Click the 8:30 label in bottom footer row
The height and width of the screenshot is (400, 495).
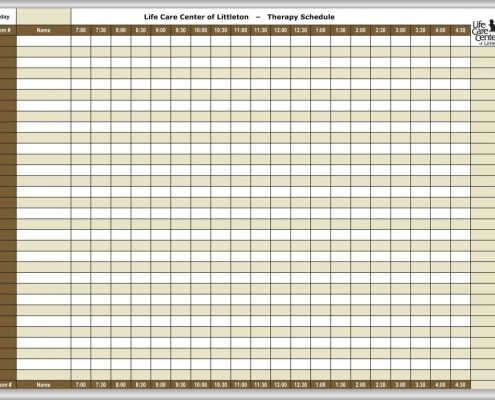(141, 385)
